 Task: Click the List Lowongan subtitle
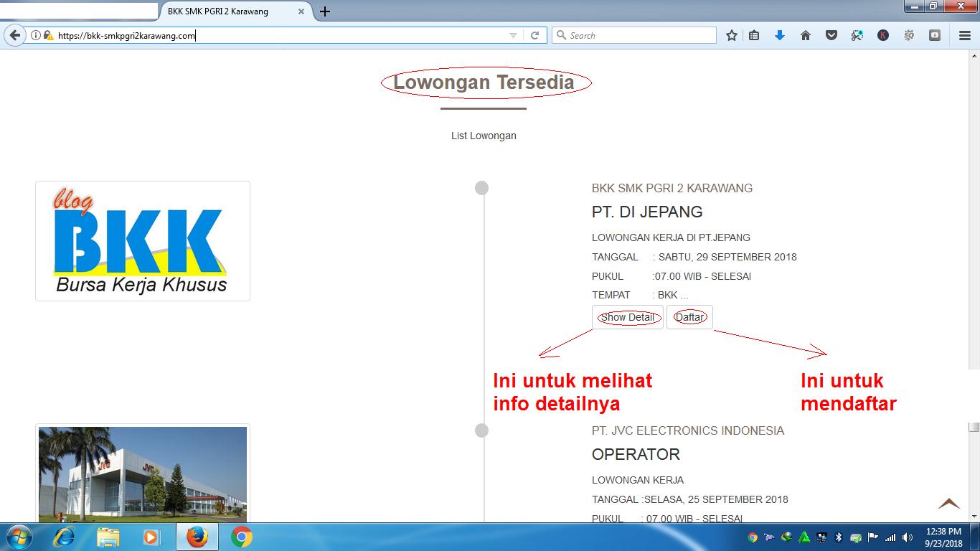(x=484, y=136)
